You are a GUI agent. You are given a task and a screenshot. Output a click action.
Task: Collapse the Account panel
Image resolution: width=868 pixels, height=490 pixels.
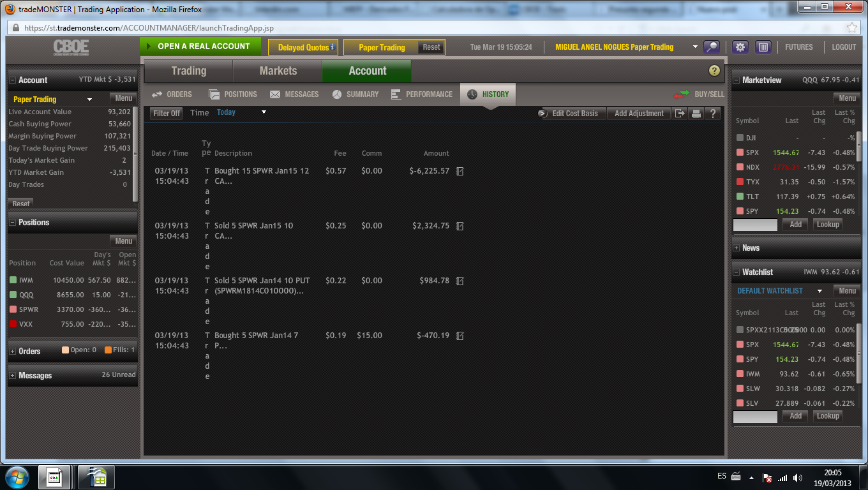point(13,80)
